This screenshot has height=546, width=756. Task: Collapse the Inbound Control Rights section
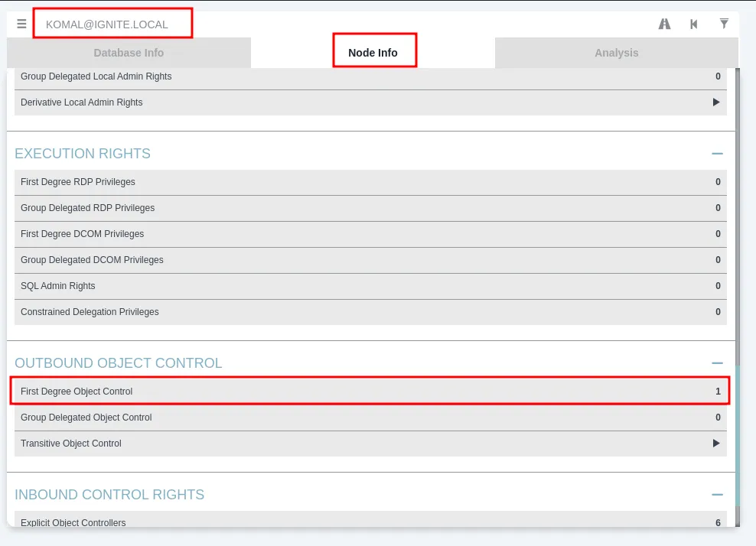pyautogui.click(x=717, y=494)
